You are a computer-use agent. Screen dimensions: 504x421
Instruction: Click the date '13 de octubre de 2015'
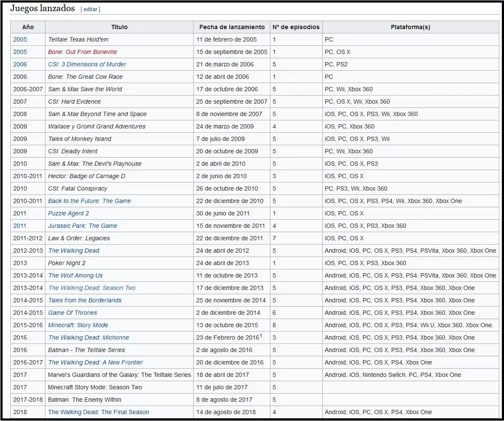227,325
